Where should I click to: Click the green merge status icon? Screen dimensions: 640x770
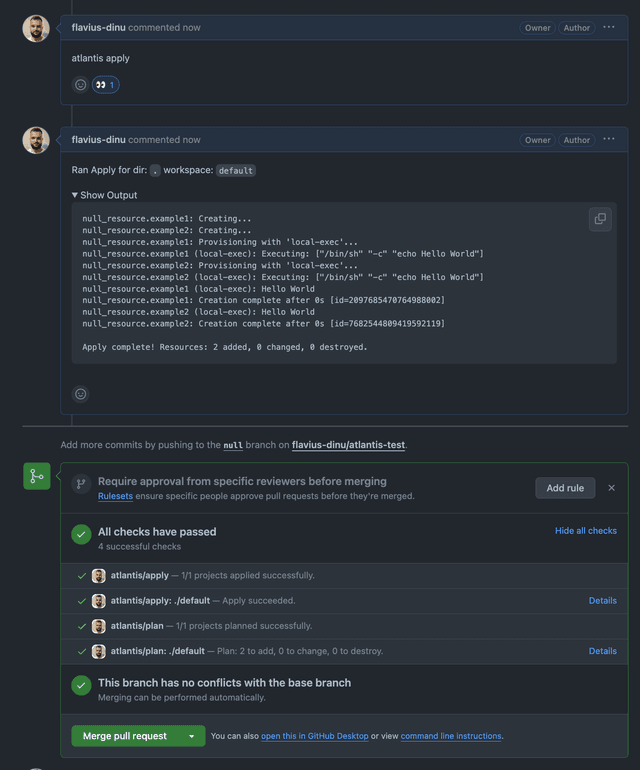[37, 476]
